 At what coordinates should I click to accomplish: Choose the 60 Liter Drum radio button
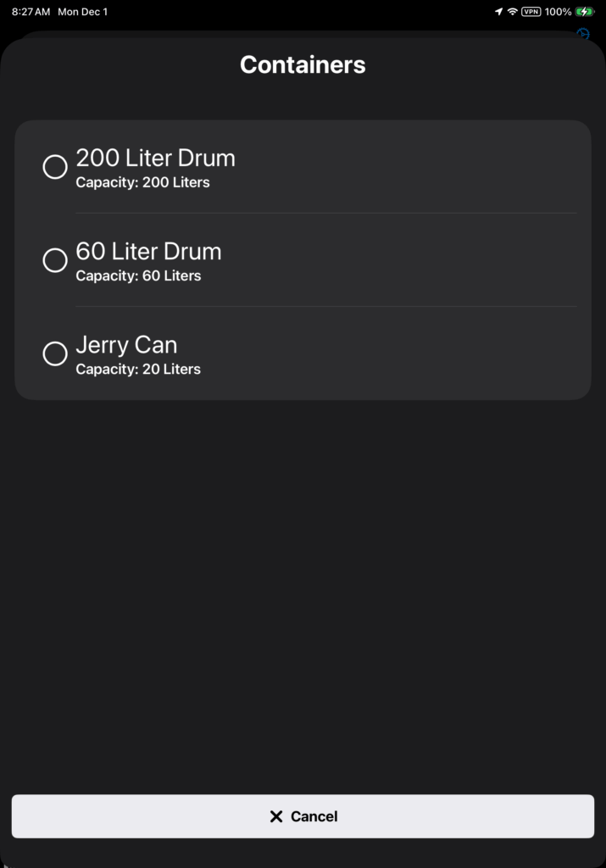pyautogui.click(x=55, y=260)
